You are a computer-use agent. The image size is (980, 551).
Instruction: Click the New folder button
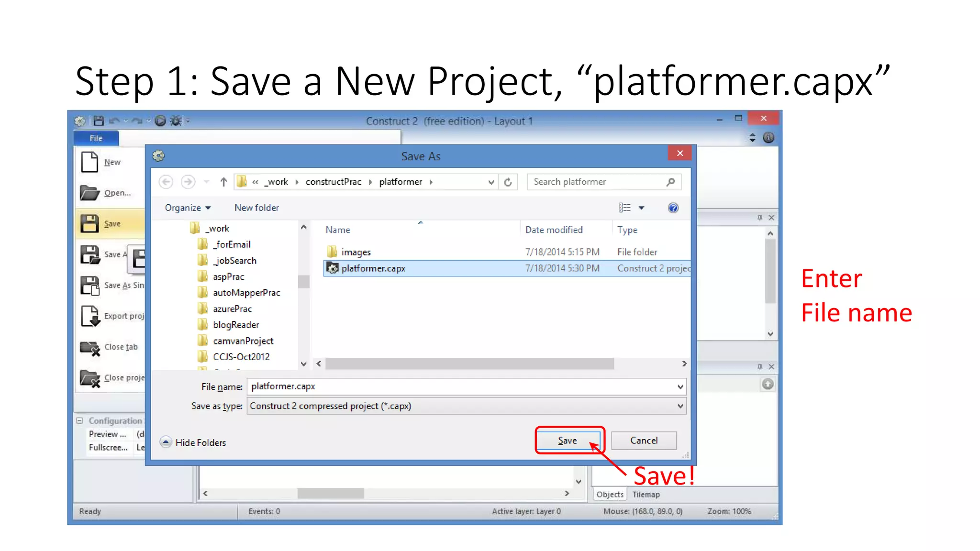(256, 208)
